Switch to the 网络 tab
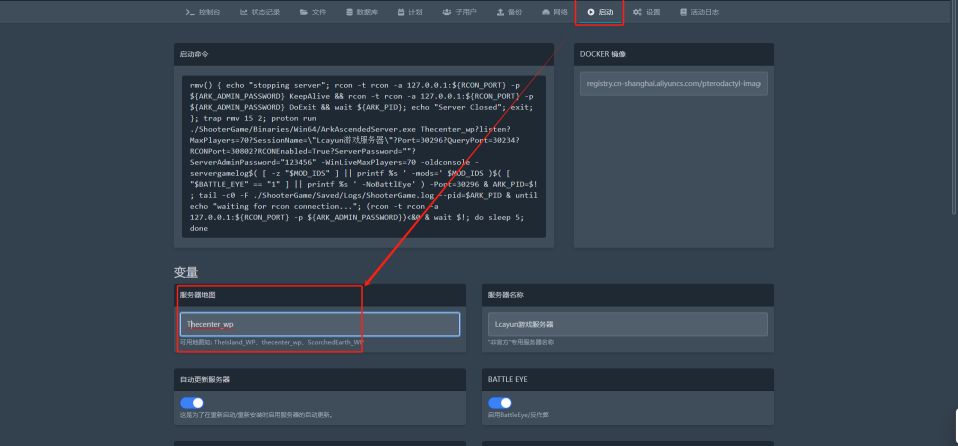Screen dimensions: 958x446 (555, 12)
